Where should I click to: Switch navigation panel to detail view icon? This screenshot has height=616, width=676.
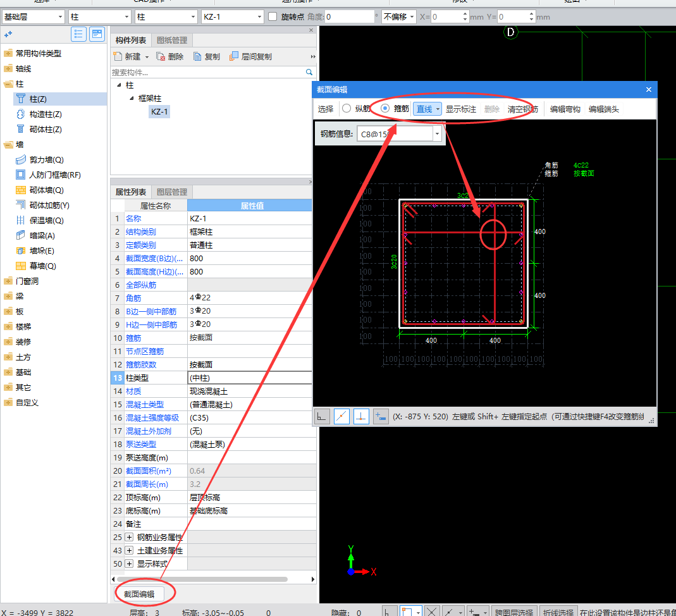[97, 34]
